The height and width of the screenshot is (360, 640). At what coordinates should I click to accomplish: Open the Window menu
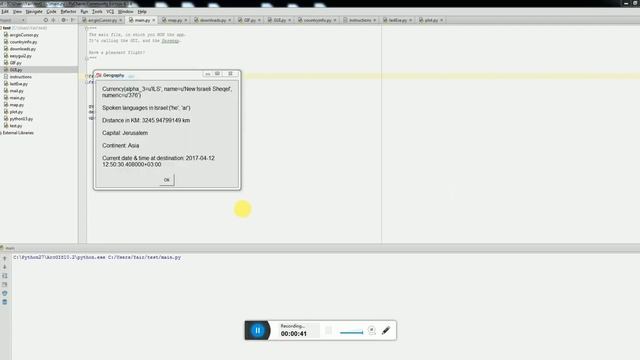coord(125,12)
